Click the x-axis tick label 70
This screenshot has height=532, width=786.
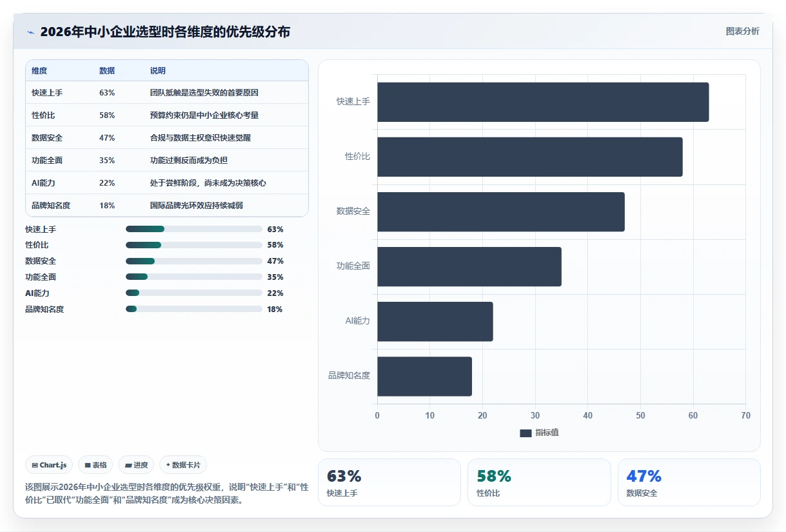[x=745, y=415]
